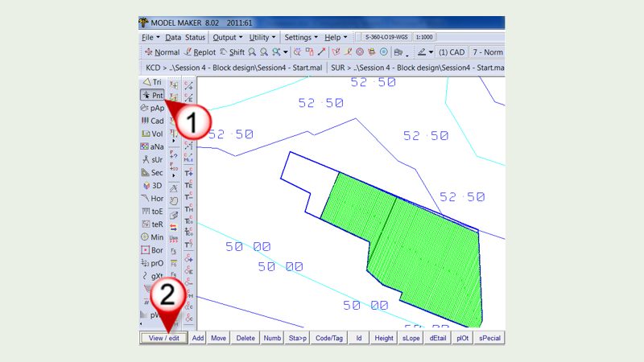Screen dimensions: 644x362
Task: Click the T+ add text icon
Action: [x=188, y=173]
